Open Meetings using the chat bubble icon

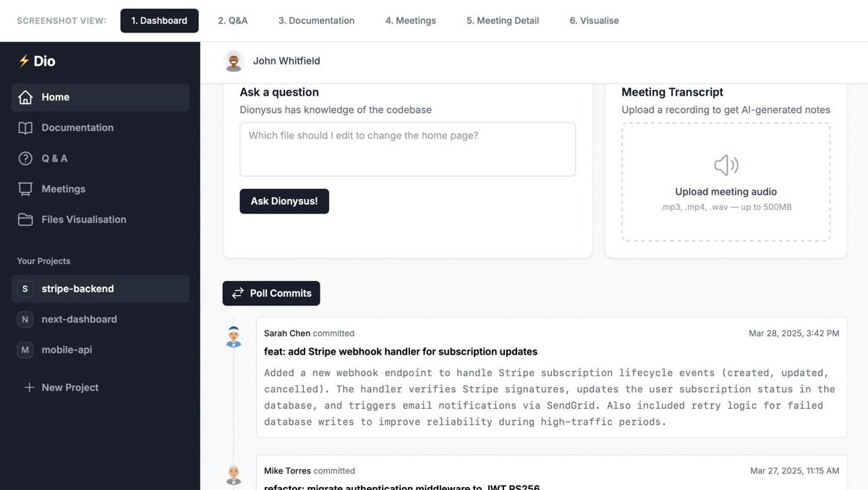25,188
